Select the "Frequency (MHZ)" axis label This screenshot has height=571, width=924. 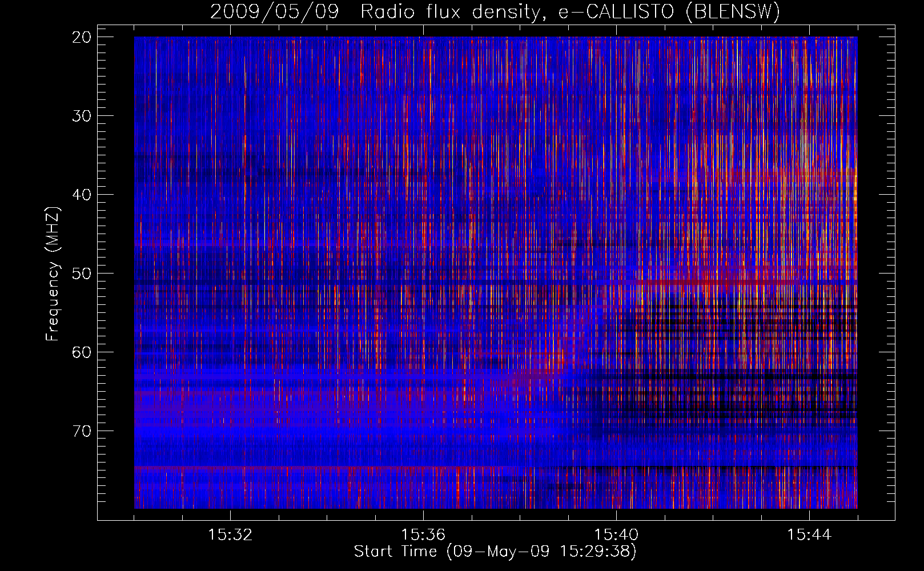(53, 274)
